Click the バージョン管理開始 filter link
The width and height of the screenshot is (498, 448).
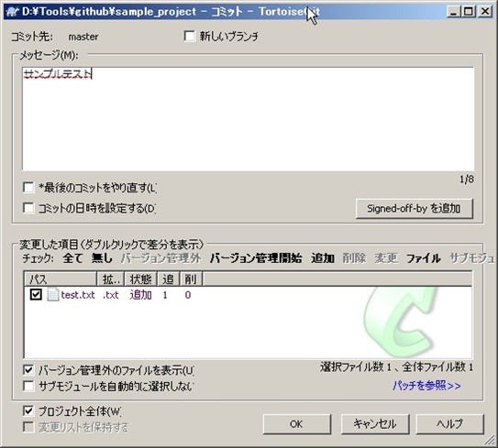click(256, 258)
